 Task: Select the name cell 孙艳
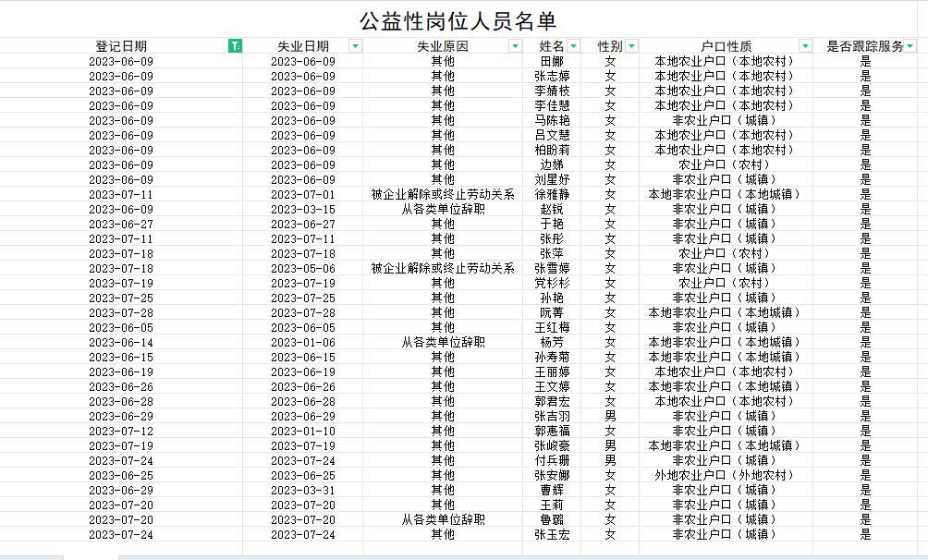coord(552,298)
